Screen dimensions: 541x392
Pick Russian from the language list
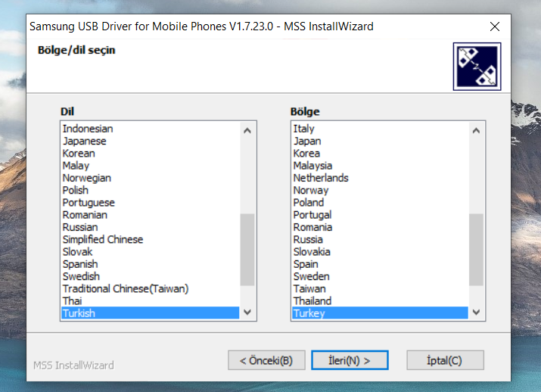(151, 227)
